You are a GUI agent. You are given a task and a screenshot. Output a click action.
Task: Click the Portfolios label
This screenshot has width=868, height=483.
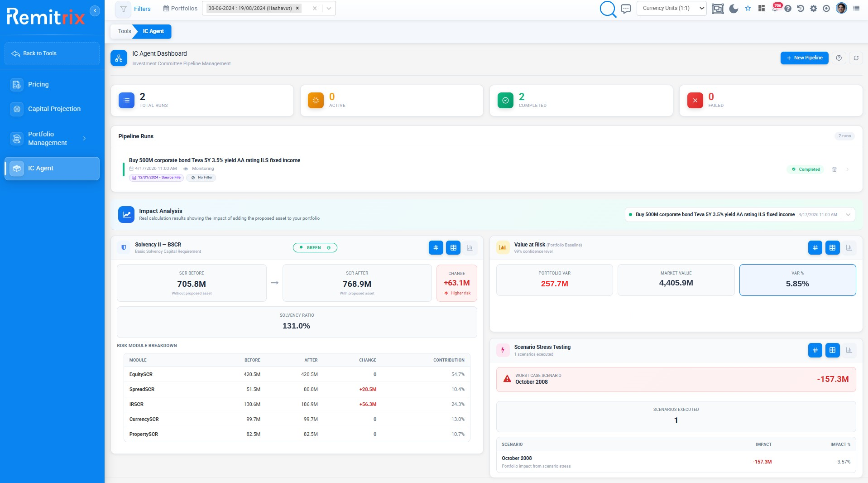(x=180, y=9)
